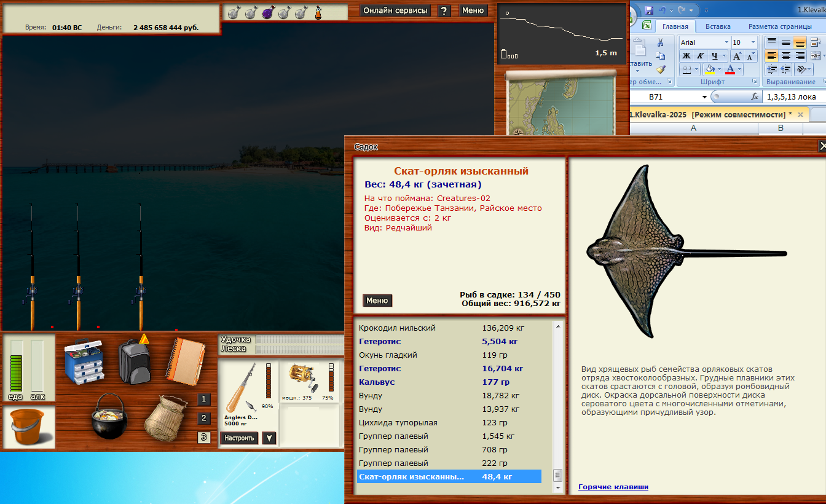The height and width of the screenshot is (504, 826).
Task: Switch to the Вставка ribbon tab
Action: click(x=718, y=26)
